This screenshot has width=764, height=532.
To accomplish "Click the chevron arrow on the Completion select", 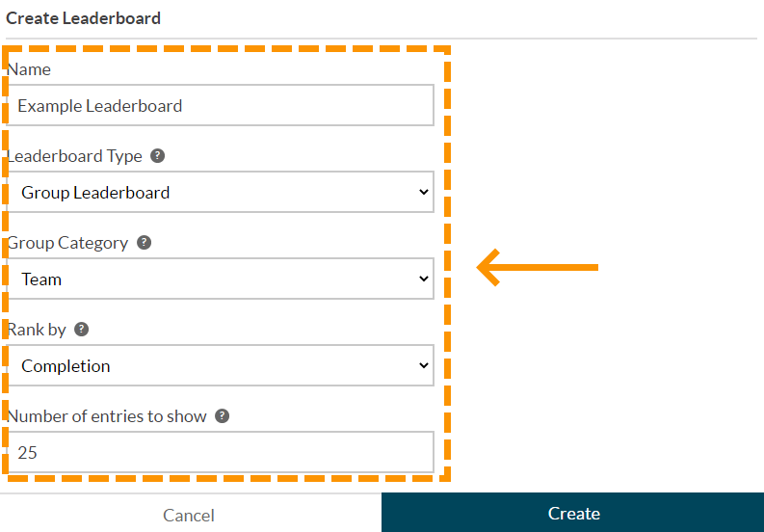I will click(x=424, y=366).
